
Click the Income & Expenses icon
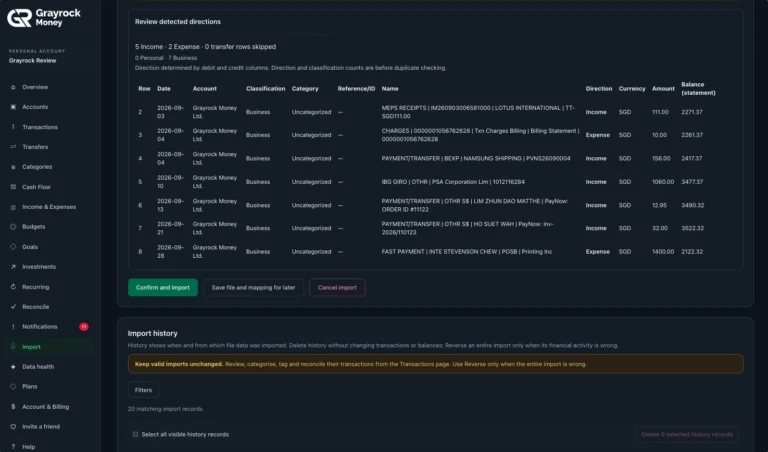pos(13,207)
